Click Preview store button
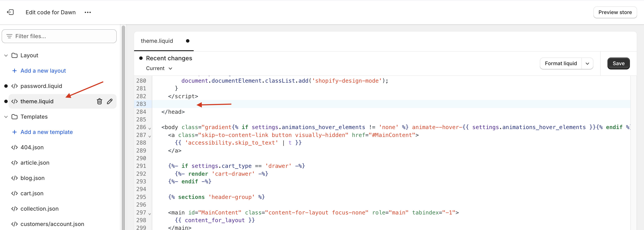 (615, 12)
